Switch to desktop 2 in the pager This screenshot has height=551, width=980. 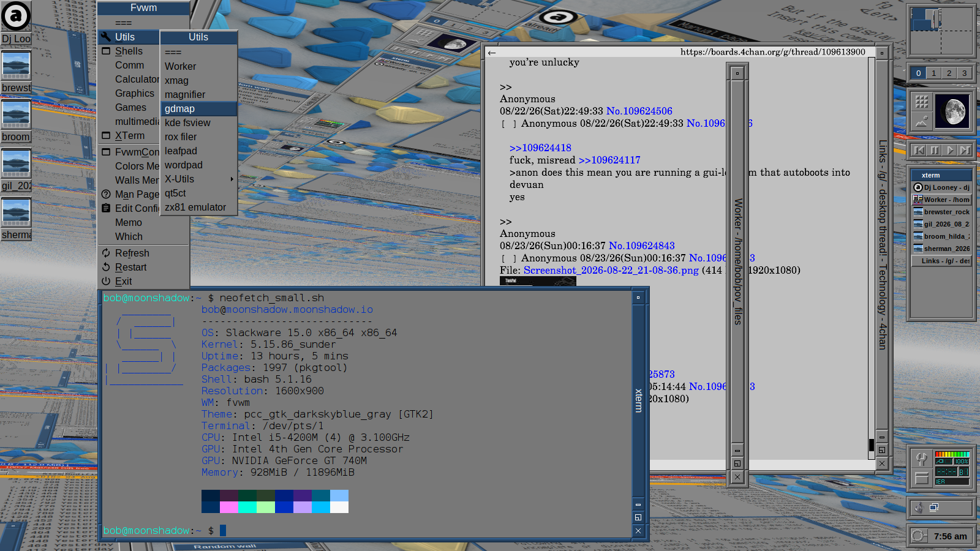click(x=949, y=73)
